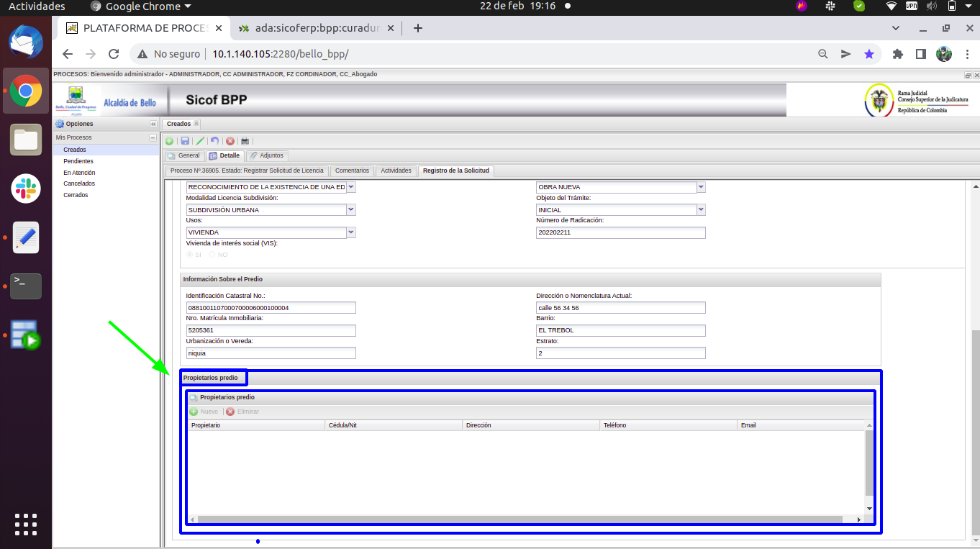Click the Número de Radicación field
The height and width of the screenshot is (549, 980).
(620, 232)
